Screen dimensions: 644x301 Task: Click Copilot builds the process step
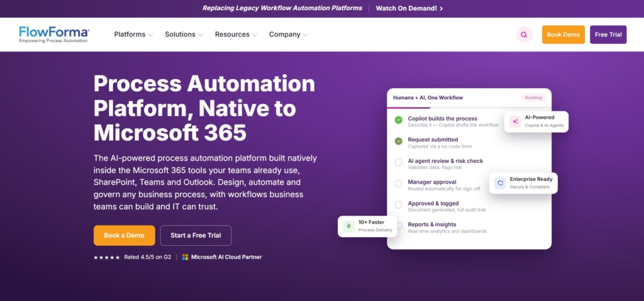tap(442, 118)
